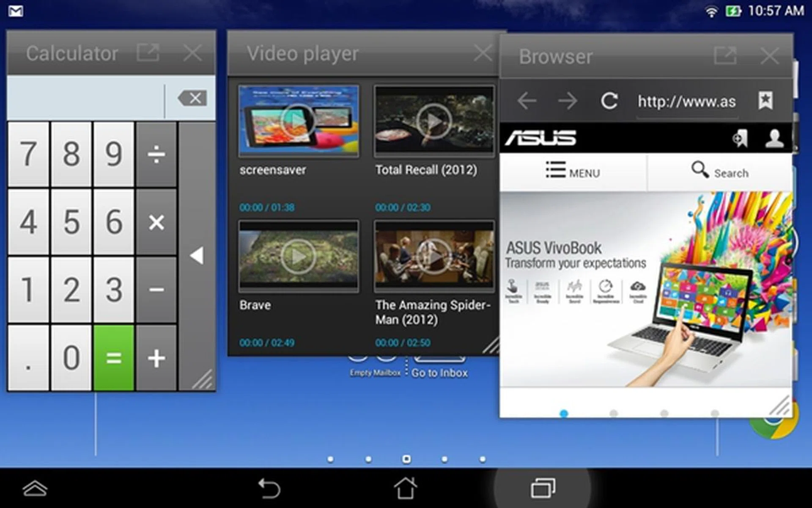
Task: Click browser reload icon
Action: [609, 101]
